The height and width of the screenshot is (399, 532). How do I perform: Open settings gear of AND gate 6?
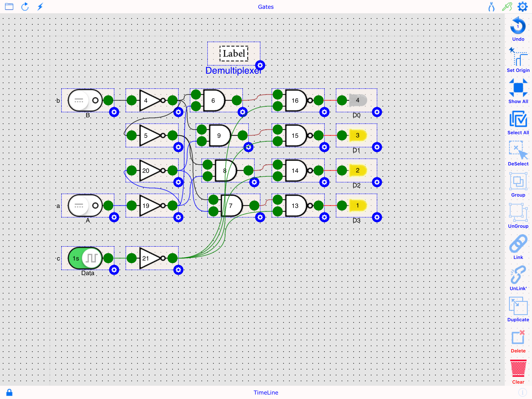242,112
